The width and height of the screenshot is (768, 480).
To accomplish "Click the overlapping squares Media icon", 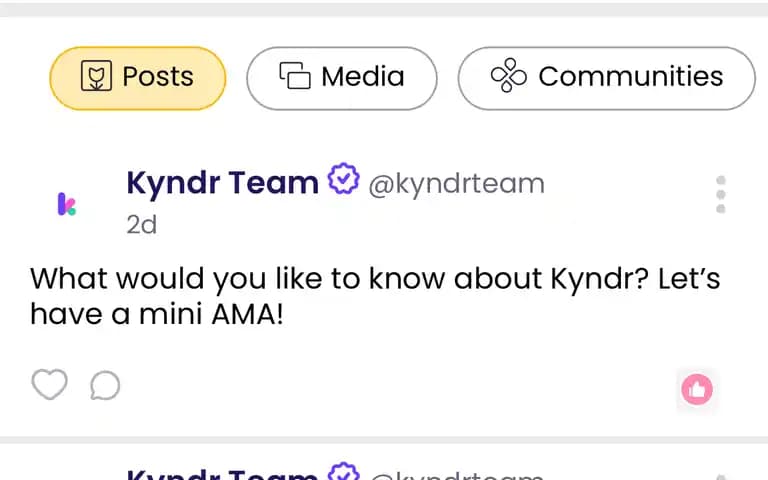I will [x=295, y=76].
